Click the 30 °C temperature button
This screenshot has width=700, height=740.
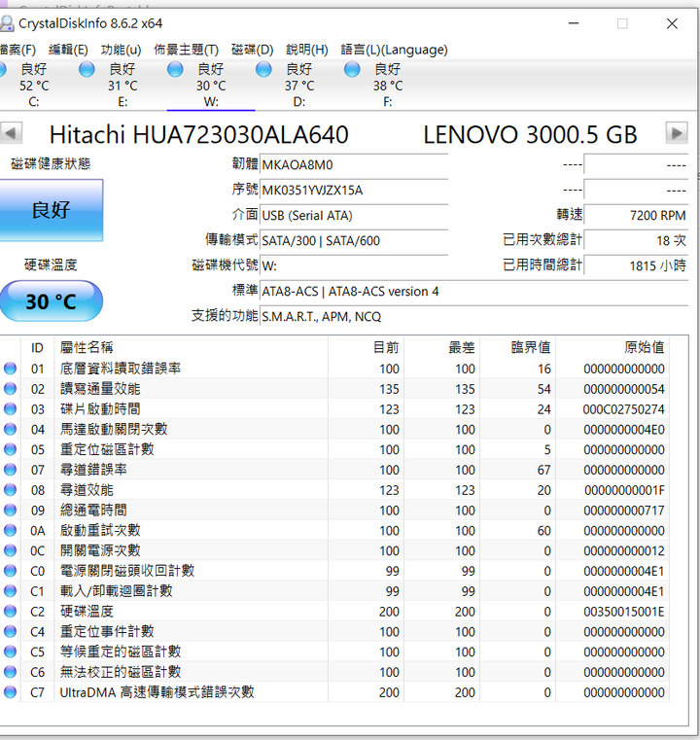(51, 301)
